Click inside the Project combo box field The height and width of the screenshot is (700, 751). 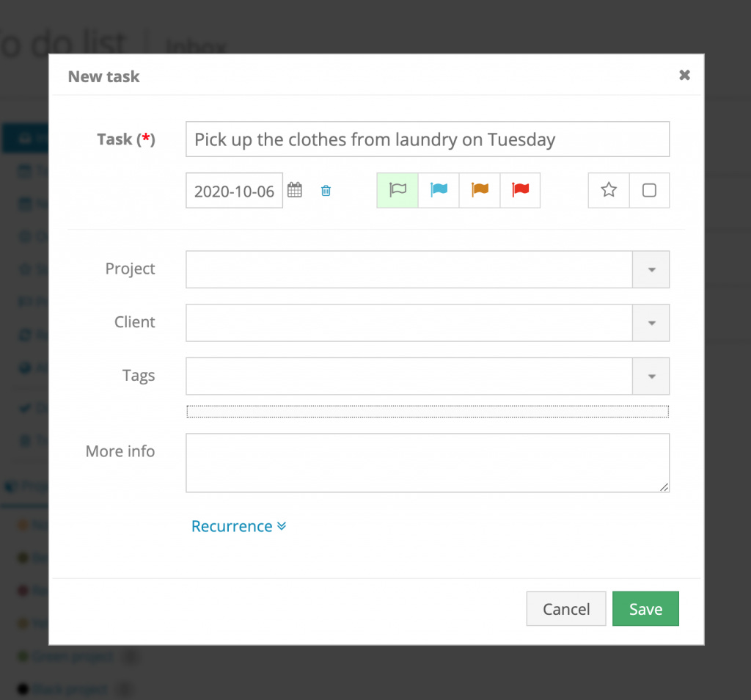coord(409,269)
